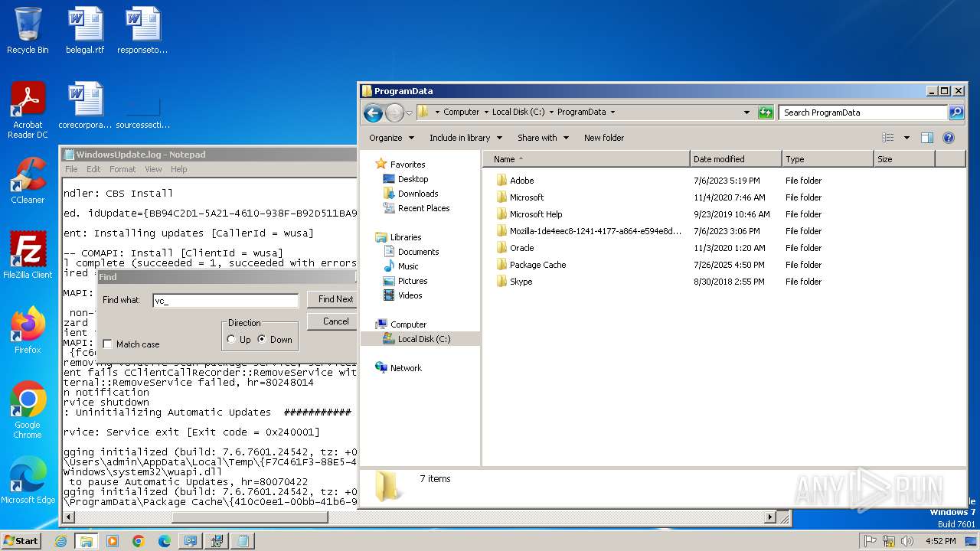Open Notepad Format menu
The width and height of the screenshot is (980, 551).
point(122,169)
